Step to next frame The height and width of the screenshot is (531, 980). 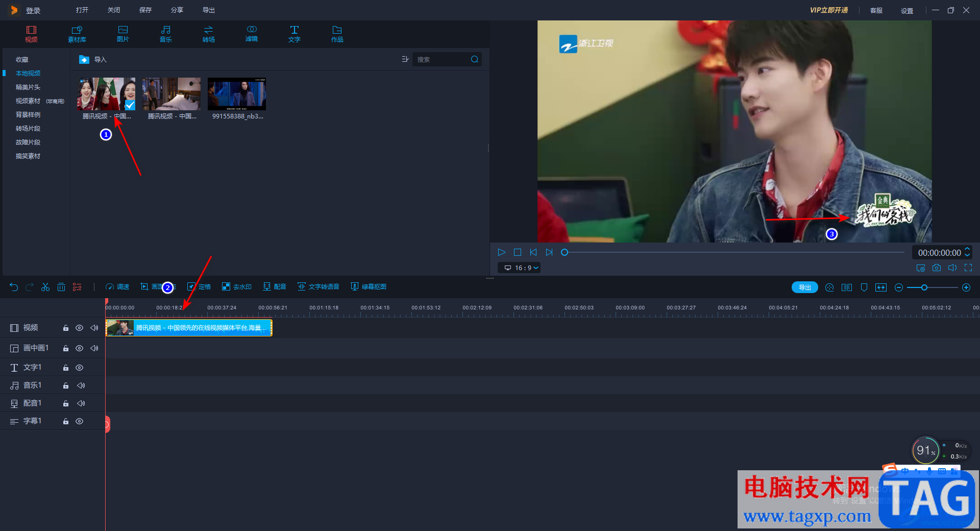coord(549,252)
